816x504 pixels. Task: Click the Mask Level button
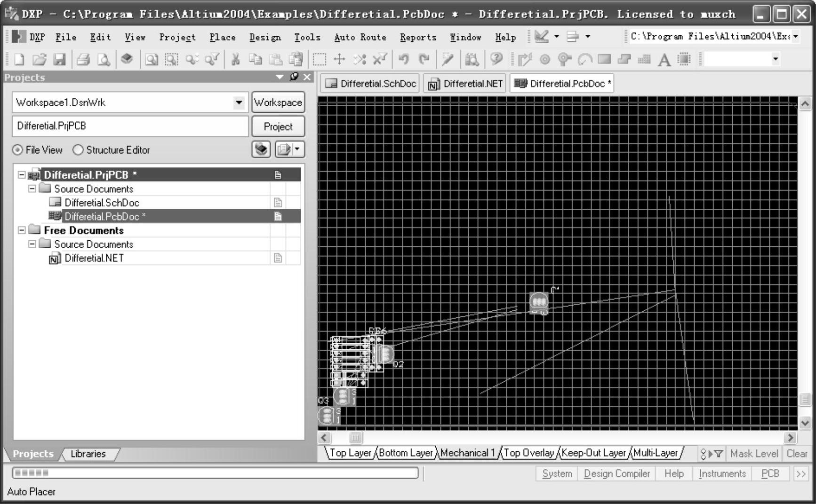coord(754,454)
